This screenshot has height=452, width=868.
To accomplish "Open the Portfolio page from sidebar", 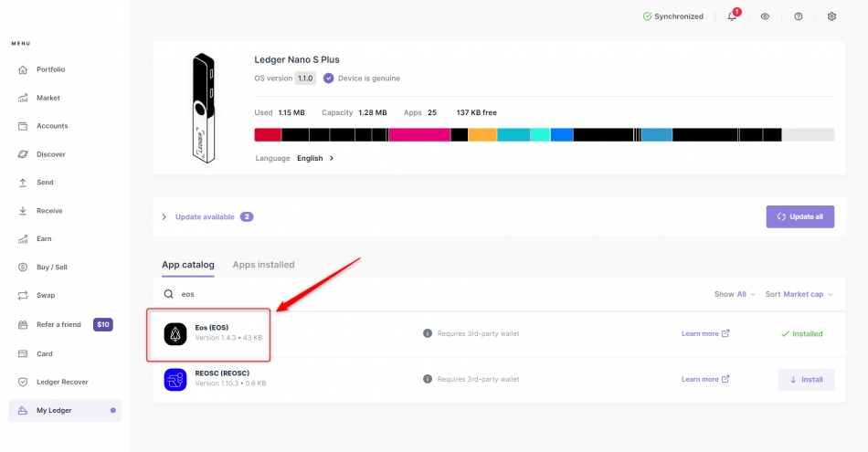I will pos(50,69).
